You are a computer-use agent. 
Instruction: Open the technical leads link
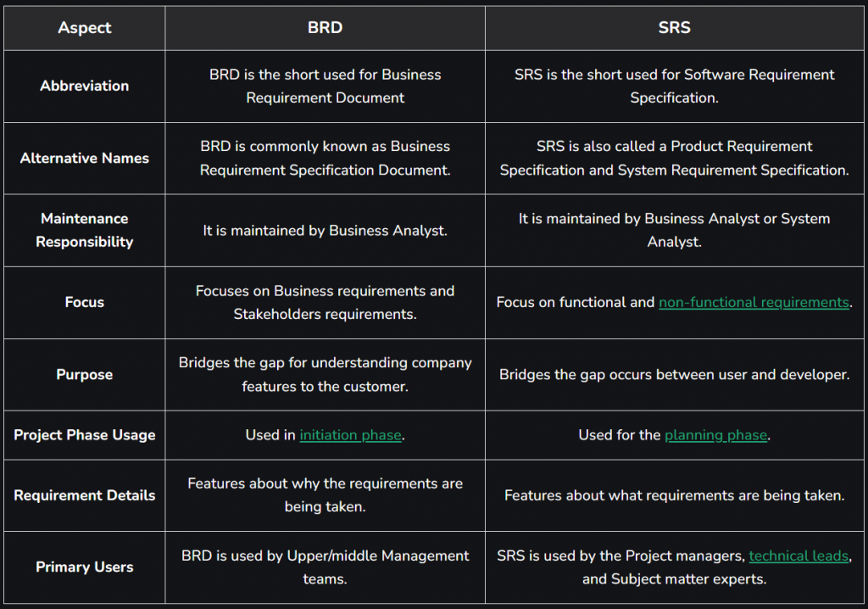click(798, 556)
